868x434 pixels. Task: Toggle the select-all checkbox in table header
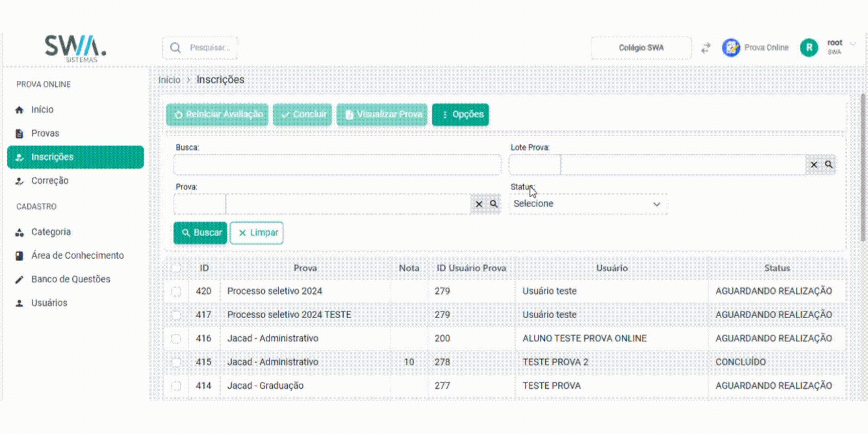click(176, 268)
